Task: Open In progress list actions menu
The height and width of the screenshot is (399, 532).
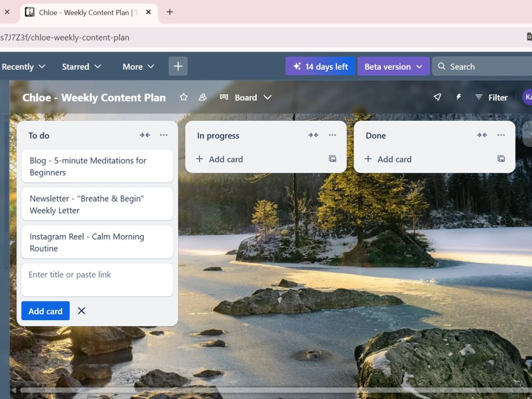Action: [x=332, y=135]
